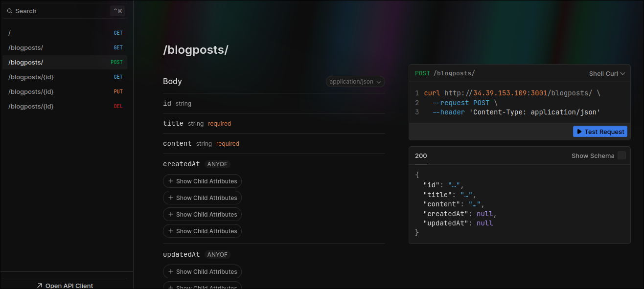Open the Shell Curl language dropdown
The image size is (644, 289).
pyautogui.click(x=607, y=73)
